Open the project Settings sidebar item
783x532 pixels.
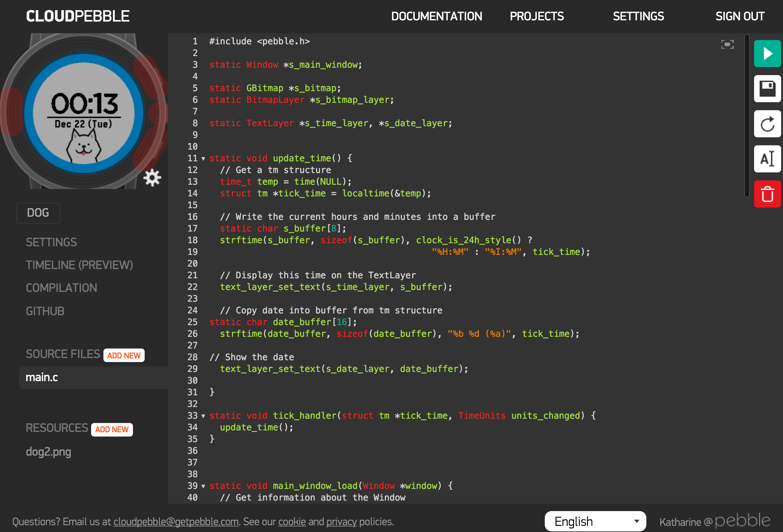point(51,242)
